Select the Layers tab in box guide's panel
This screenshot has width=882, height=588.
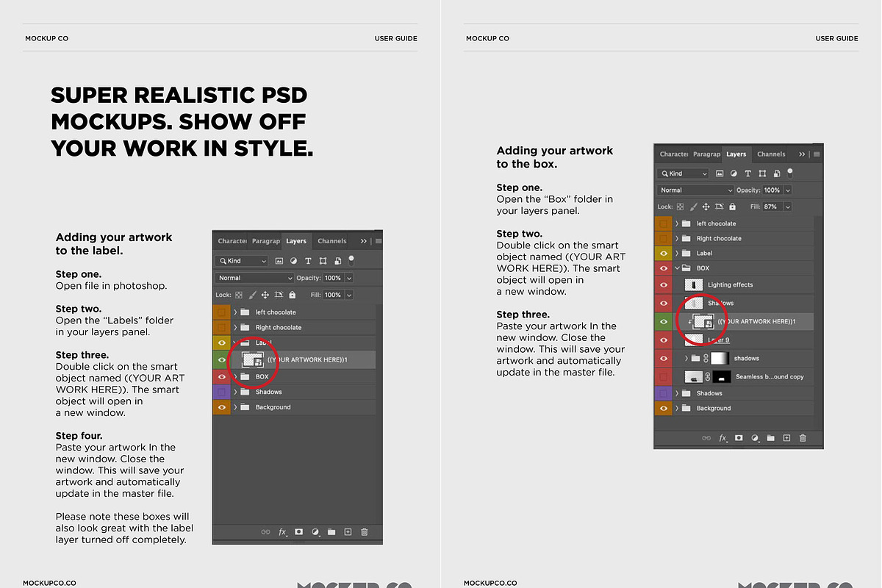point(736,154)
